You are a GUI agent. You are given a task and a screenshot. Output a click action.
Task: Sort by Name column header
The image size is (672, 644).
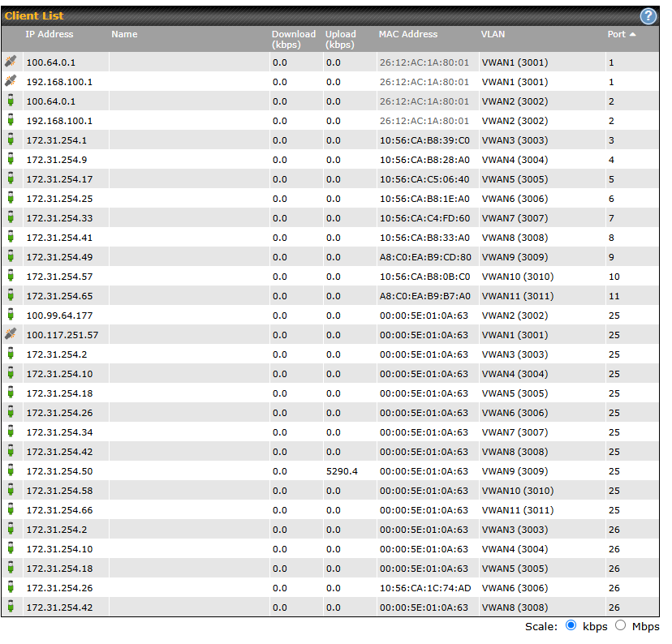point(124,34)
